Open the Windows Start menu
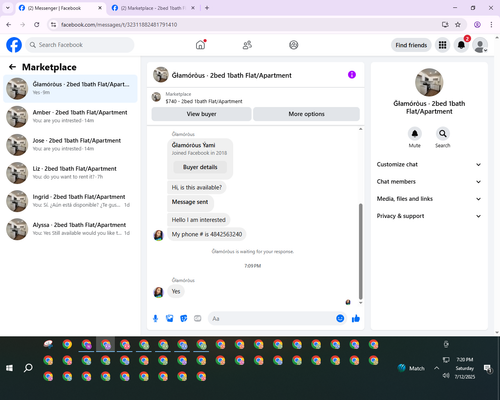The height and width of the screenshot is (400, 500). (9, 368)
